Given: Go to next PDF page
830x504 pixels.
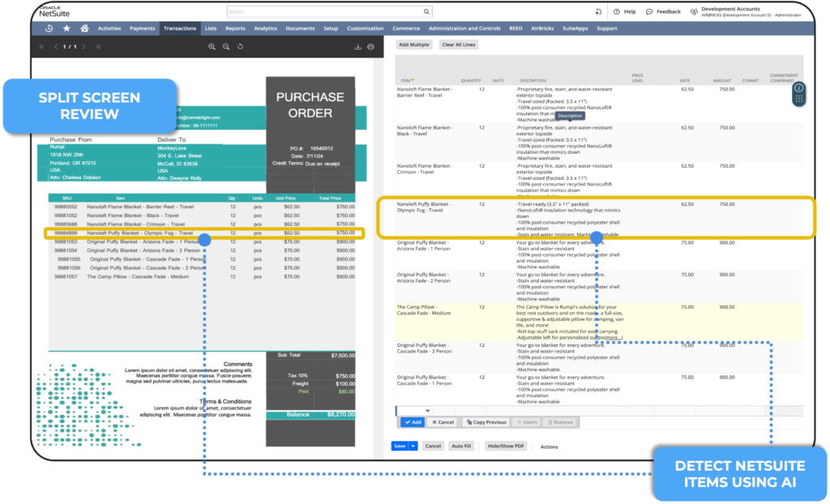Looking at the screenshot, I should [x=83, y=46].
